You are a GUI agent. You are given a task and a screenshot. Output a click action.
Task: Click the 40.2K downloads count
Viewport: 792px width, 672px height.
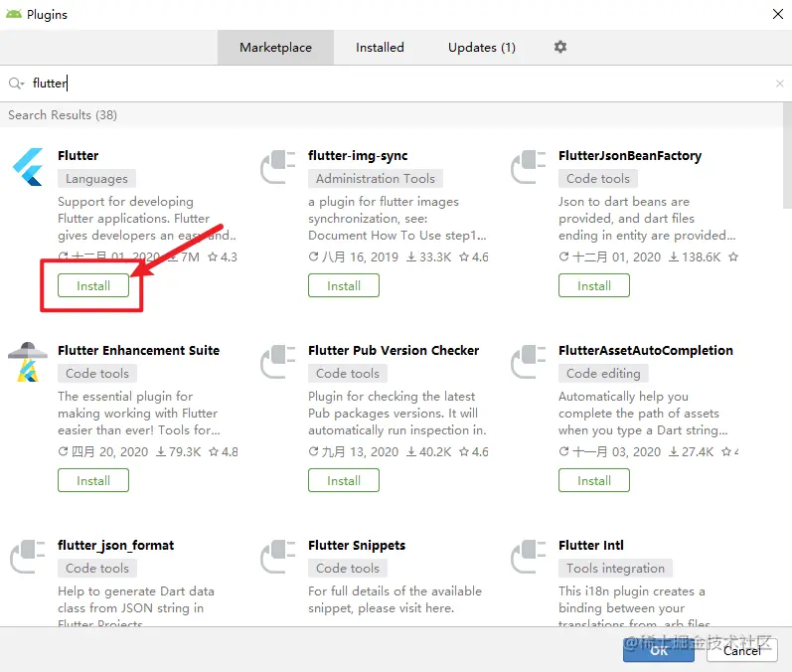429,451
